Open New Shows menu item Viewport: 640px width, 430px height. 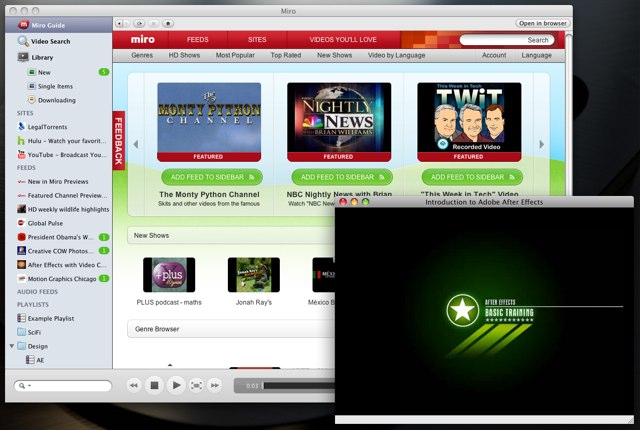tap(334, 55)
